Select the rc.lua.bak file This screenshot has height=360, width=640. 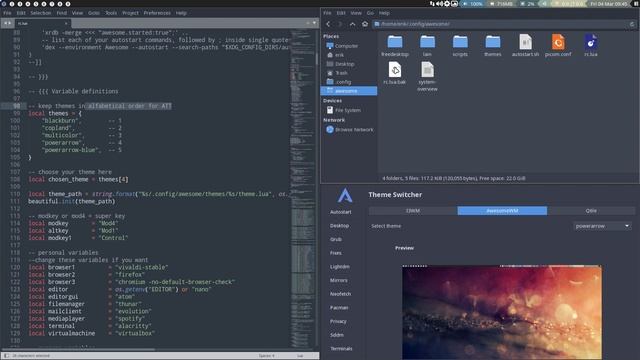pyautogui.click(x=395, y=73)
